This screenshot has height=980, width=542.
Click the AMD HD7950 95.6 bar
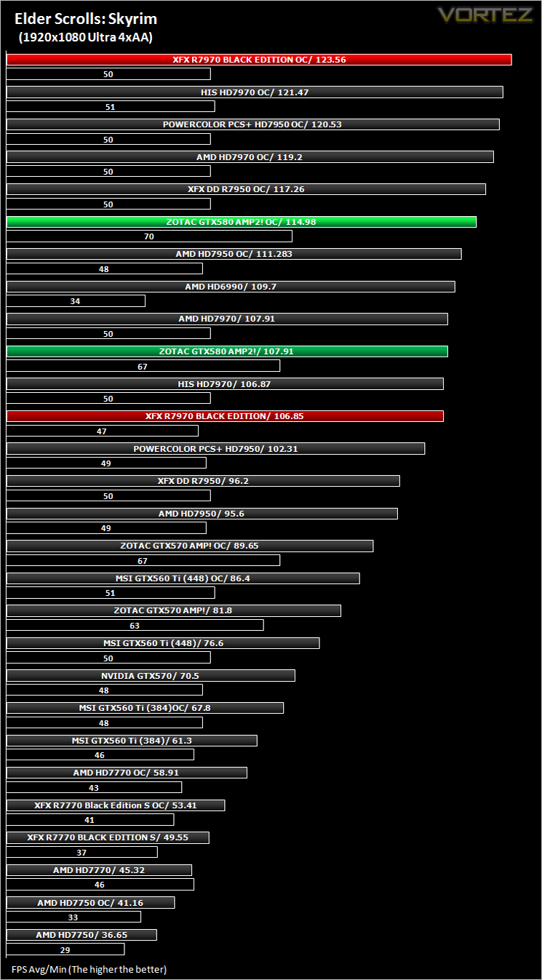[202, 514]
